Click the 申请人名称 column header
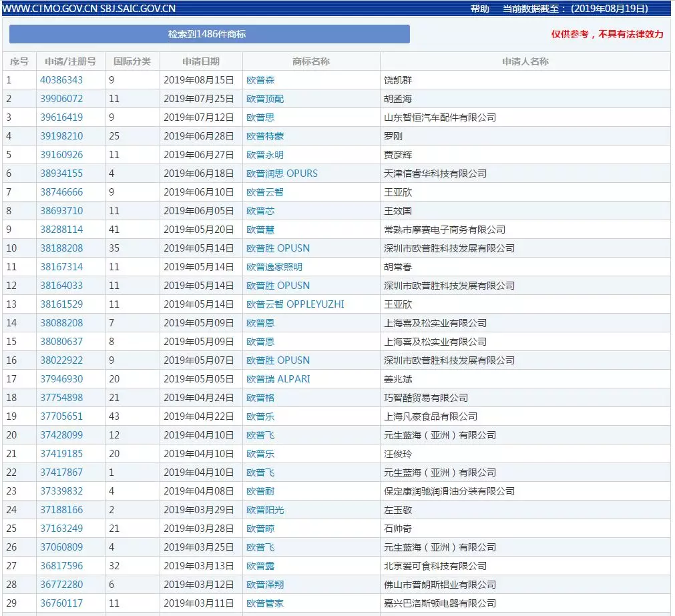 coord(525,61)
